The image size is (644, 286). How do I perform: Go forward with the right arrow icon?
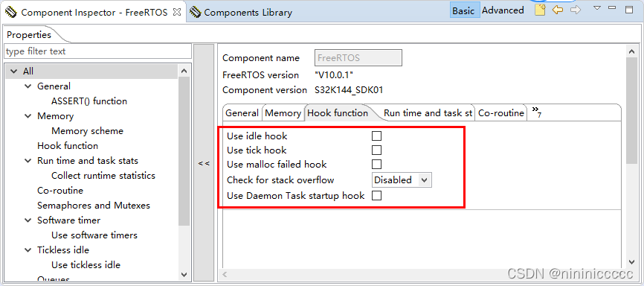576,10
